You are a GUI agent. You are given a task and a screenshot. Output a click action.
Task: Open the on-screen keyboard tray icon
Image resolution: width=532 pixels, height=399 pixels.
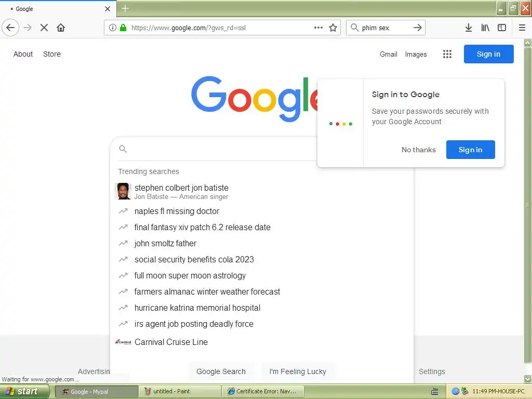click(x=435, y=392)
